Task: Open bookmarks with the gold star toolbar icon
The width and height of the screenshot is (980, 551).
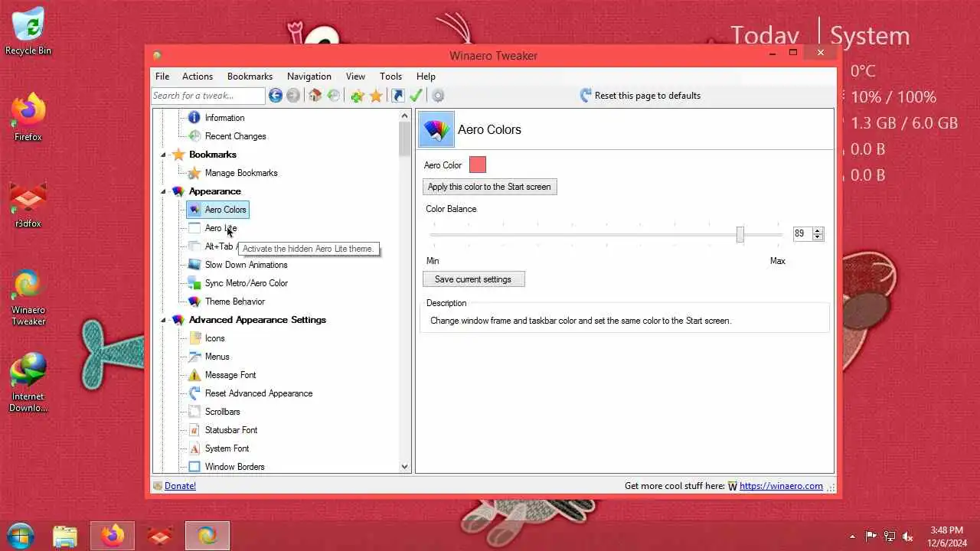Action: [x=376, y=96]
